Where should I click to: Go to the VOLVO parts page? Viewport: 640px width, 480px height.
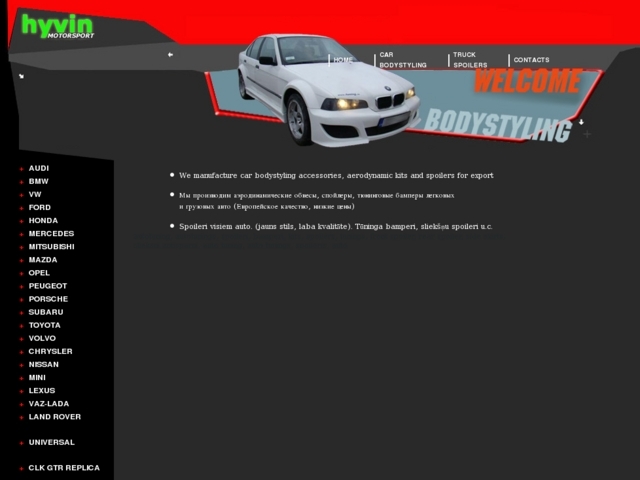coord(42,338)
